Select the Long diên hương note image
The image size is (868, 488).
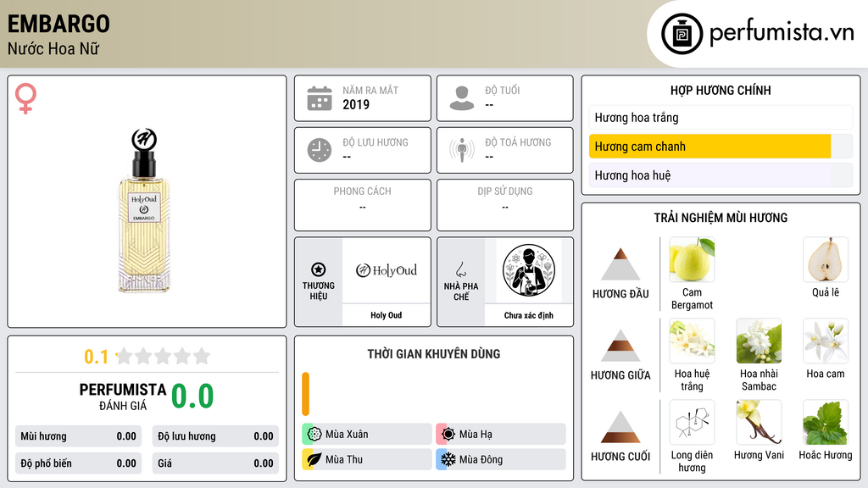[692, 422]
